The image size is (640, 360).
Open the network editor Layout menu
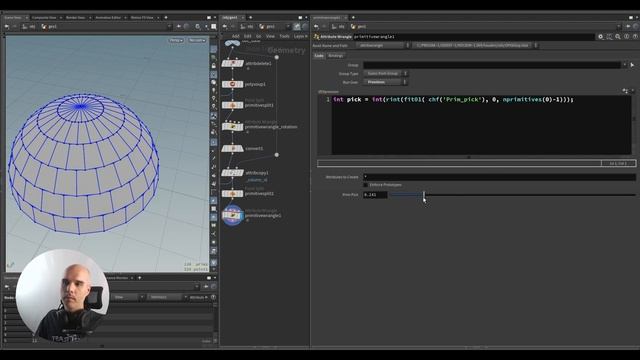coord(300,36)
